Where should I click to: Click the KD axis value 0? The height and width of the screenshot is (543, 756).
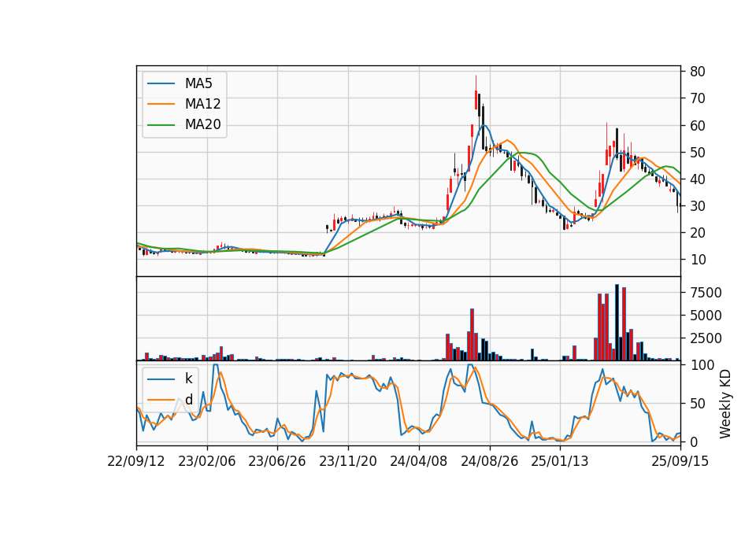[694, 441]
